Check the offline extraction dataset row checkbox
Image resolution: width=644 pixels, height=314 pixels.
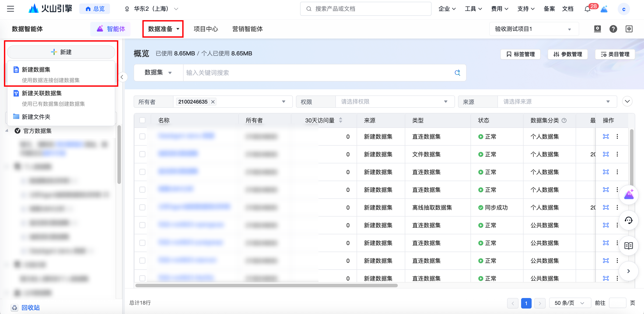click(x=143, y=208)
